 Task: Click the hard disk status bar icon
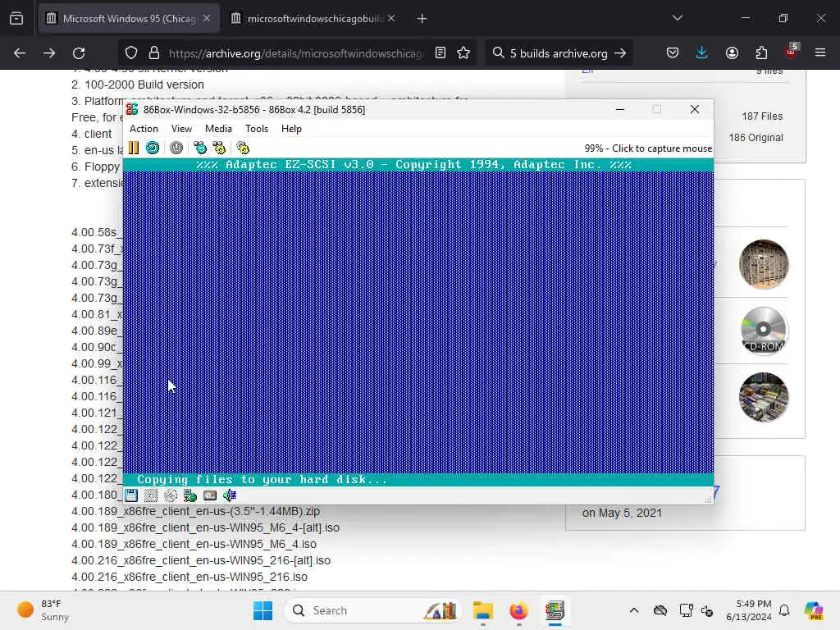(210, 495)
